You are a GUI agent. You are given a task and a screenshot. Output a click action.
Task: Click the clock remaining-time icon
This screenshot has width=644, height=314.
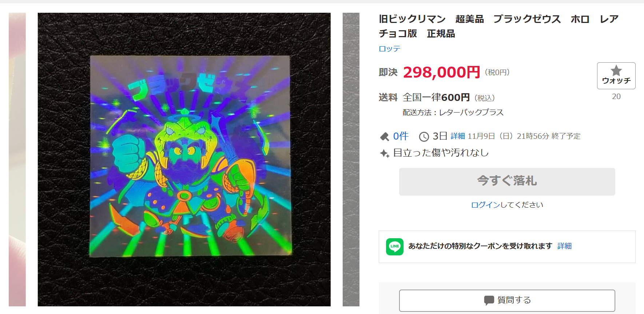tap(424, 137)
